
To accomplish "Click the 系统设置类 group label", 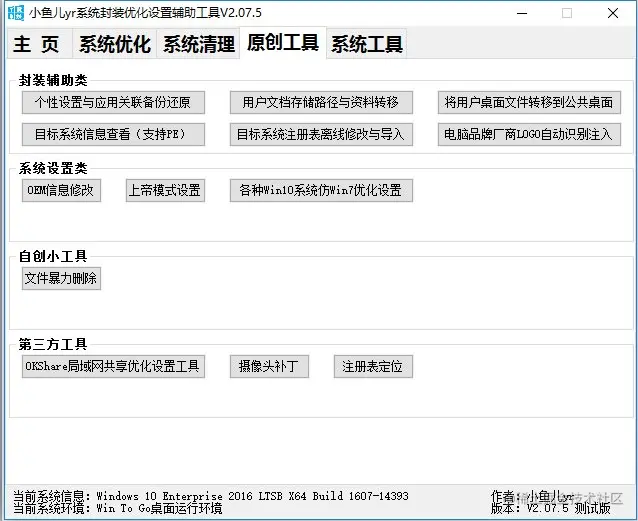I will (x=53, y=168).
